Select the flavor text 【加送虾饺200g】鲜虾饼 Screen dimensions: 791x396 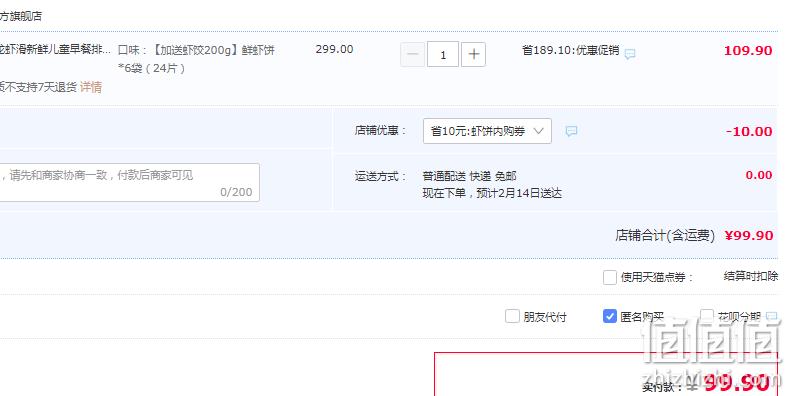(x=213, y=50)
